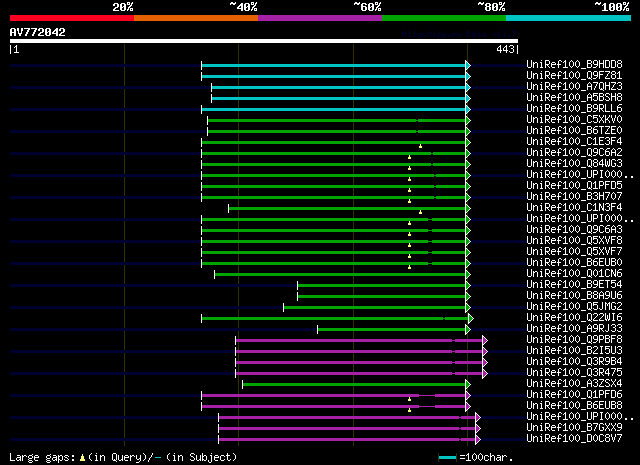
Task: Click the green alignment bar for UniRef100_A9RJ33
Action: coord(392,329)
